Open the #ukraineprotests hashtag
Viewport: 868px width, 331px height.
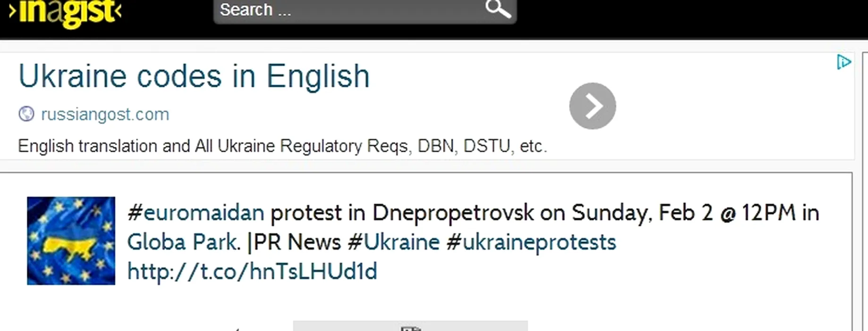[531, 242]
